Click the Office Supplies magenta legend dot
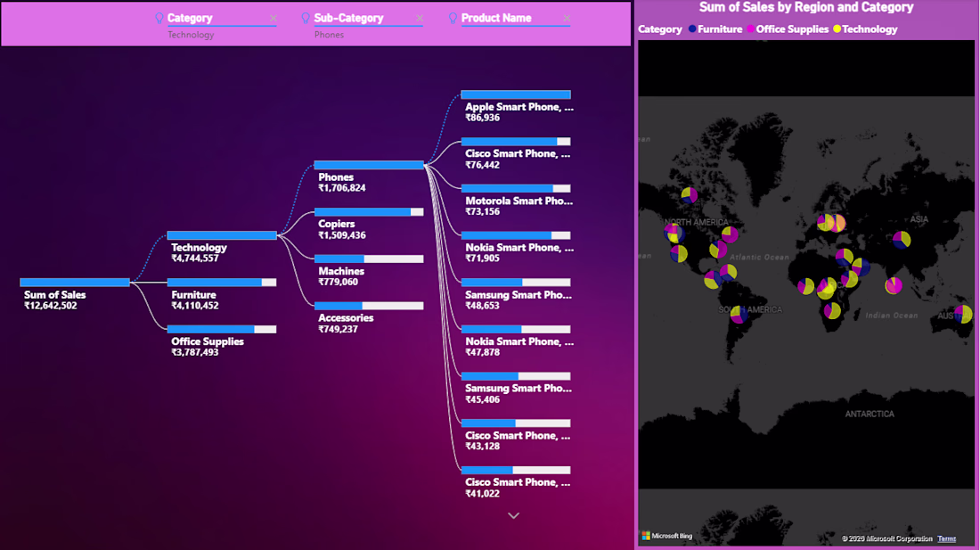This screenshot has height=550, width=980. pyautogui.click(x=751, y=29)
